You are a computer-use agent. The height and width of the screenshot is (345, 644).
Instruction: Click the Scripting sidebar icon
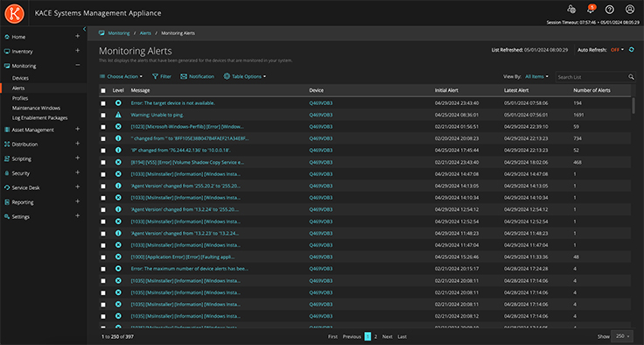[7, 158]
